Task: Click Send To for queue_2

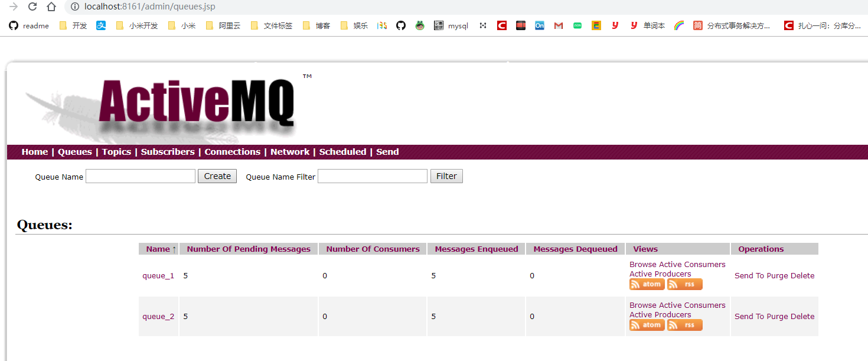Action: (x=749, y=317)
